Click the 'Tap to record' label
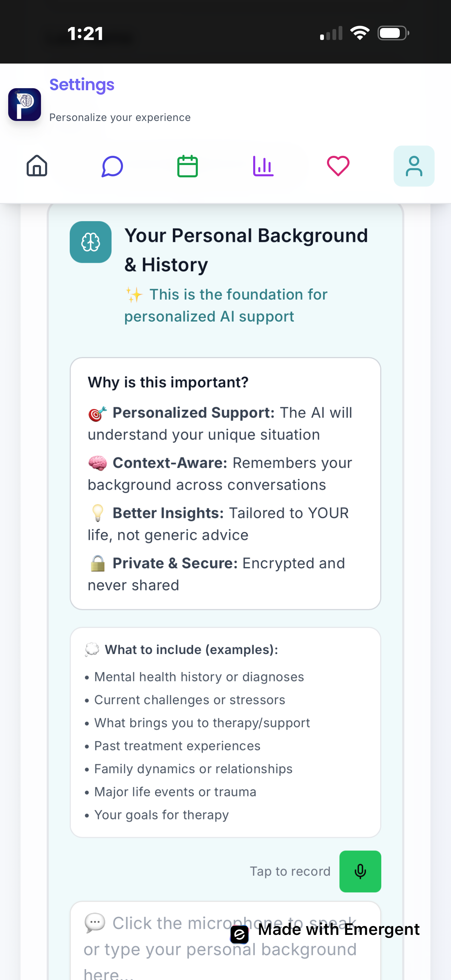 tap(290, 871)
